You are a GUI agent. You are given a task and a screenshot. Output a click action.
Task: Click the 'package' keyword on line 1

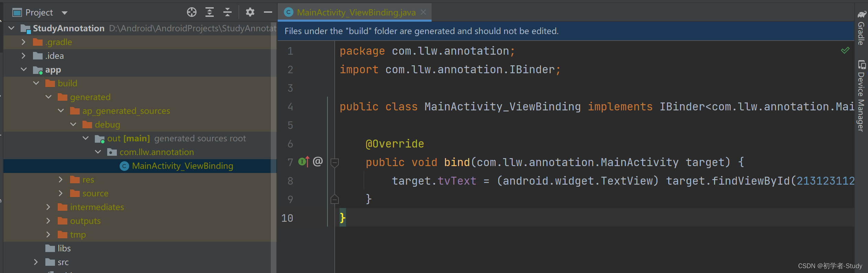[x=362, y=51]
